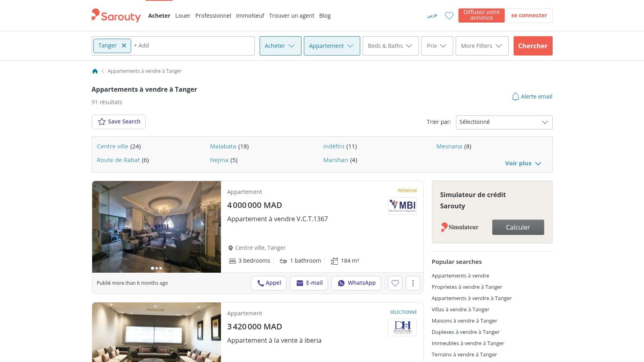Open Villas à vendre à Tanger
Viewport: 644px width, 362px height.
[460, 309]
